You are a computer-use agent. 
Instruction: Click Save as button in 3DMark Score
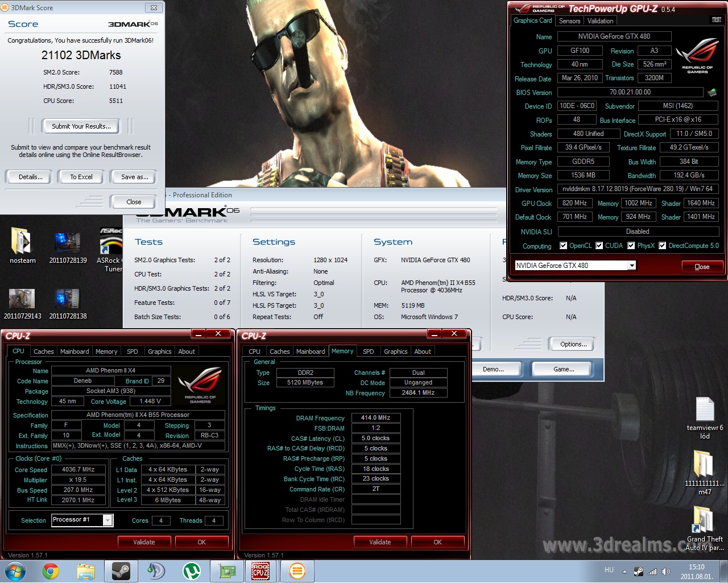[135, 177]
